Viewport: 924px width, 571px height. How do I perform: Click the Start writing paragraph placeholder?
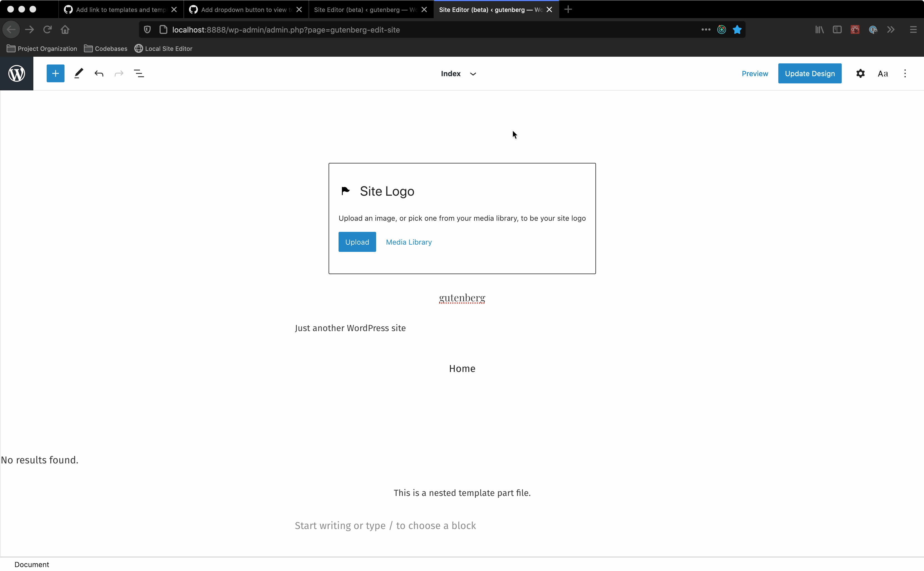(385, 525)
